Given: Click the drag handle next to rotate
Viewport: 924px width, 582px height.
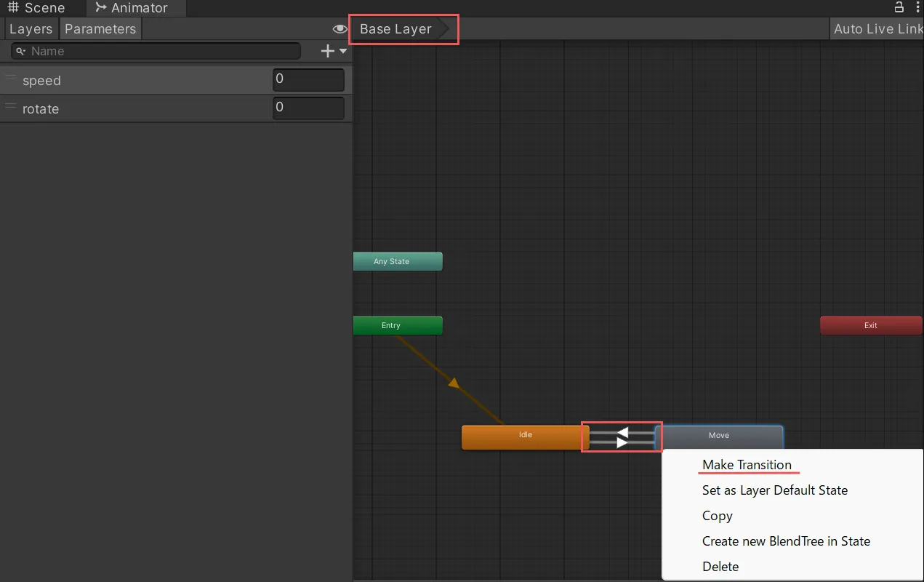Looking at the screenshot, I should (x=10, y=106).
